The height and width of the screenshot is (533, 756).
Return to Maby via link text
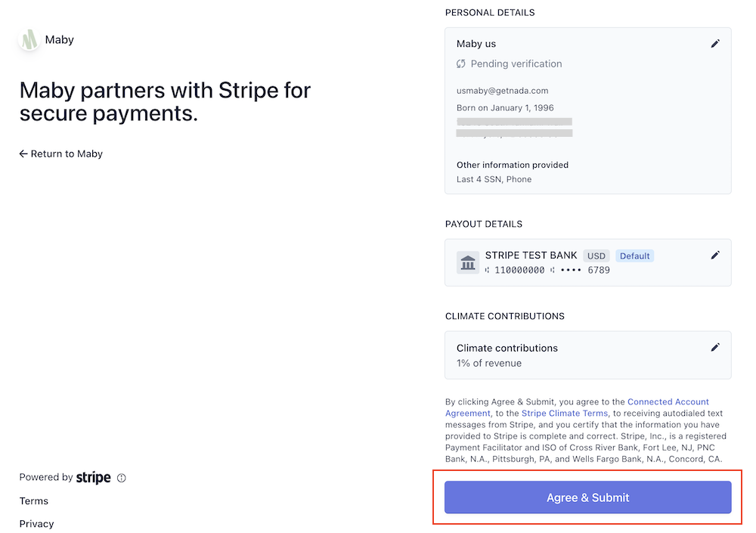67,154
